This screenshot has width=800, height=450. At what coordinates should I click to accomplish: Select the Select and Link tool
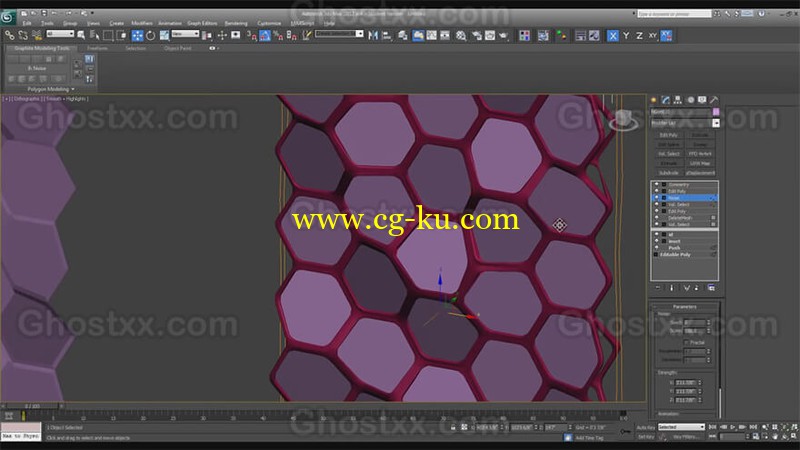[x=10, y=35]
